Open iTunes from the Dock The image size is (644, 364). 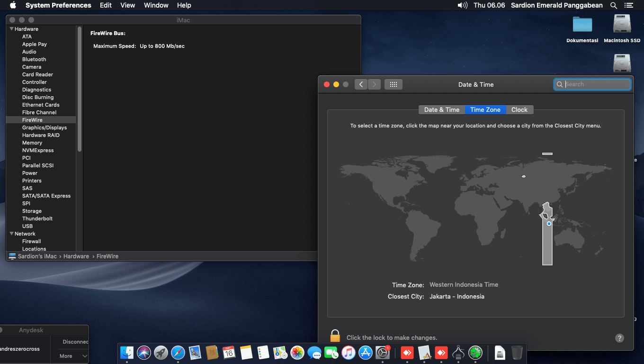pyautogui.click(x=349, y=352)
